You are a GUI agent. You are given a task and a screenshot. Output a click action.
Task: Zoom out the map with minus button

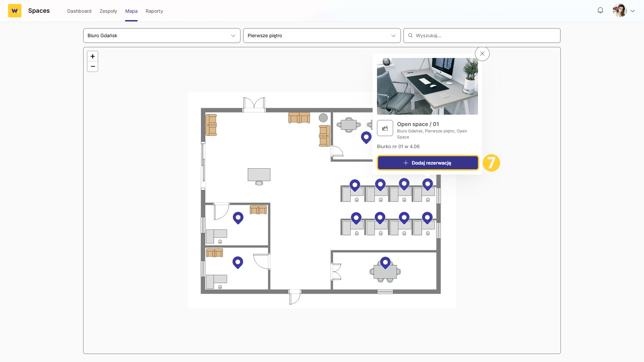pyautogui.click(x=93, y=66)
